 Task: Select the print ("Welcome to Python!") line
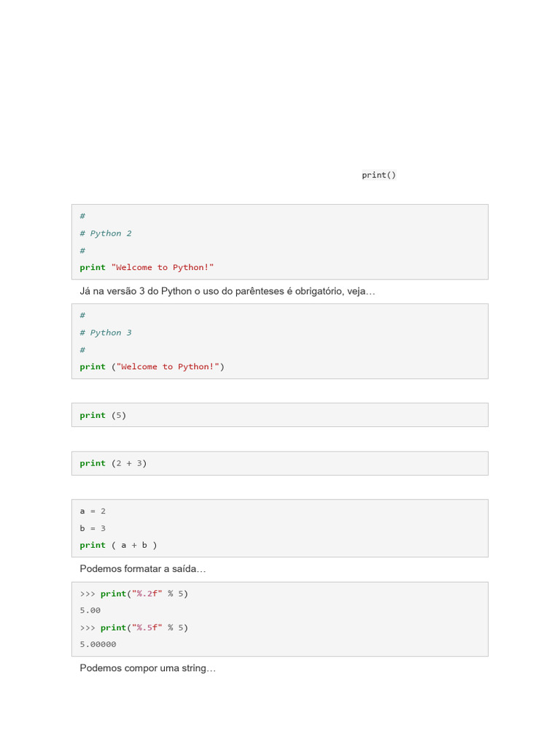click(152, 367)
